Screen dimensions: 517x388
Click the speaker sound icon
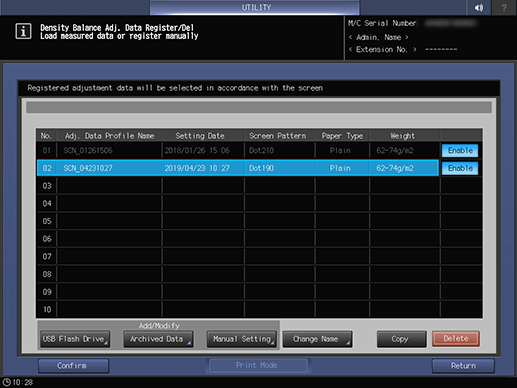click(479, 7)
